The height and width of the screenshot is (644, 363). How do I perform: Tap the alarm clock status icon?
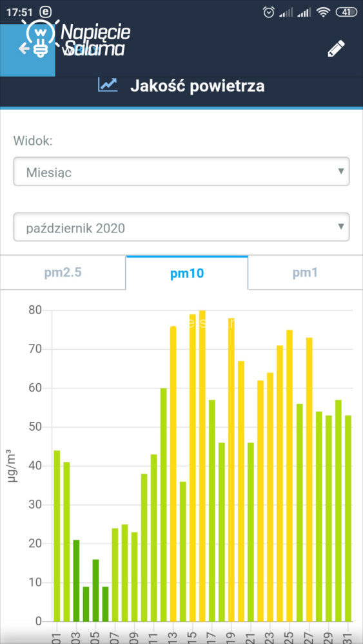pos(269,12)
